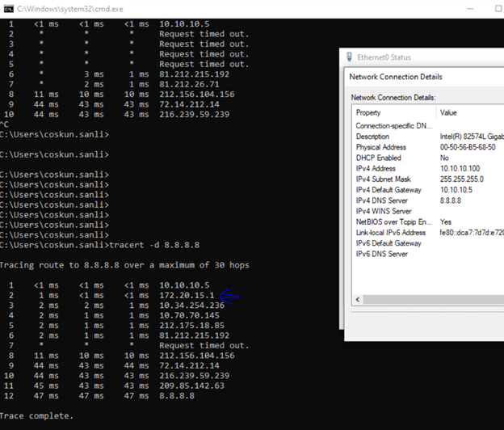The height and width of the screenshot is (430, 504).
Task: Click hop address 81.212.26.71
Action: (189, 84)
